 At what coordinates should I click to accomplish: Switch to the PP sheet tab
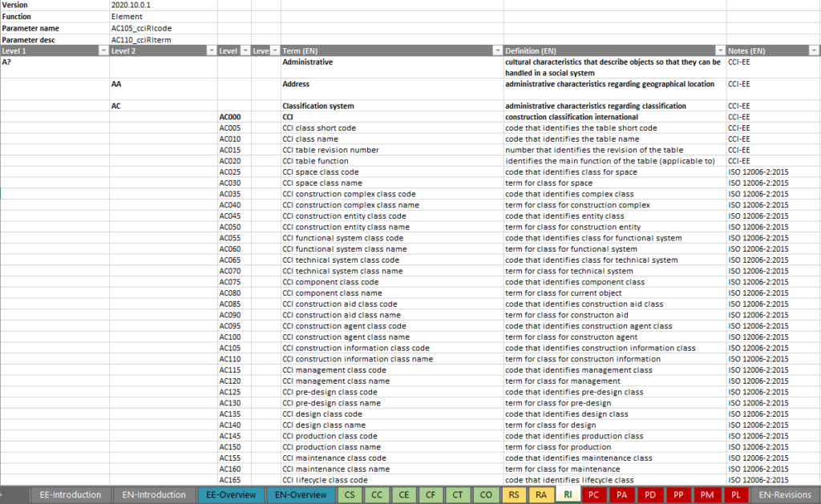pos(678,495)
